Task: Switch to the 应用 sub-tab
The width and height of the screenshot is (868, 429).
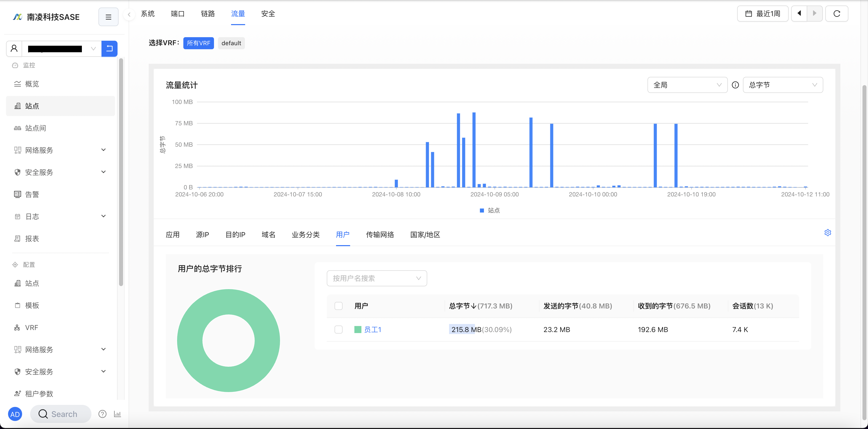Action: coord(173,235)
